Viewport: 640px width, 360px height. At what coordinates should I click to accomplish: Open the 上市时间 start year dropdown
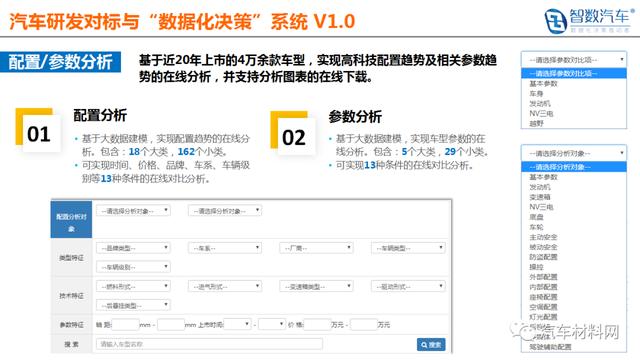(237, 324)
